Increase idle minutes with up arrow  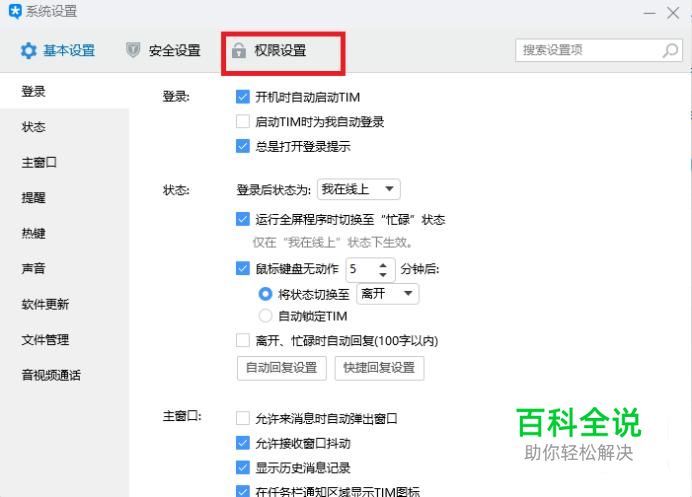point(383,265)
